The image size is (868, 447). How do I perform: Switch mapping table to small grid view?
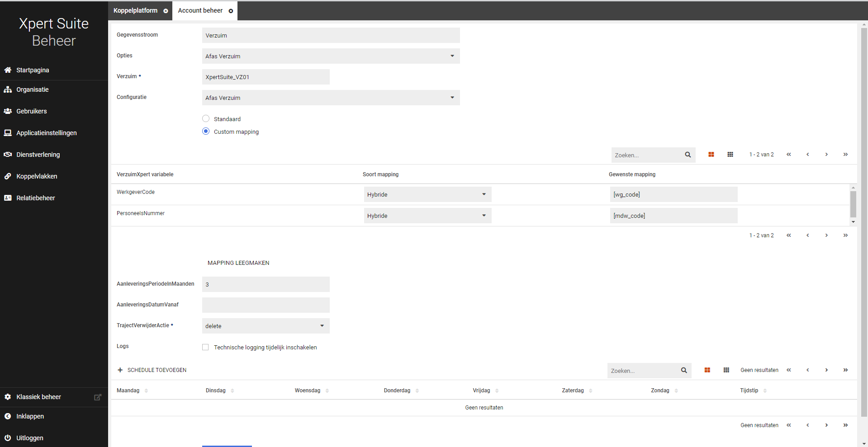pyautogui.click(x=730, y=155)
